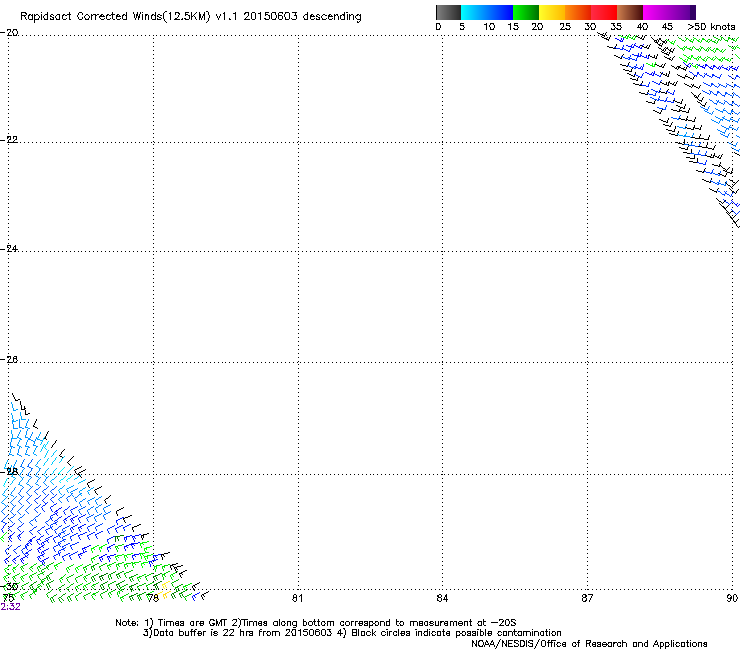Click the gray 0-5 knots color segment
The height and width of the screenshot is (650, 740).
tap(448, 12)
